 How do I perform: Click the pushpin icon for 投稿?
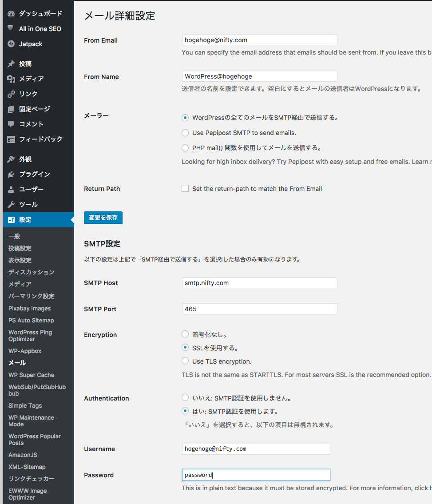[11, 63]
